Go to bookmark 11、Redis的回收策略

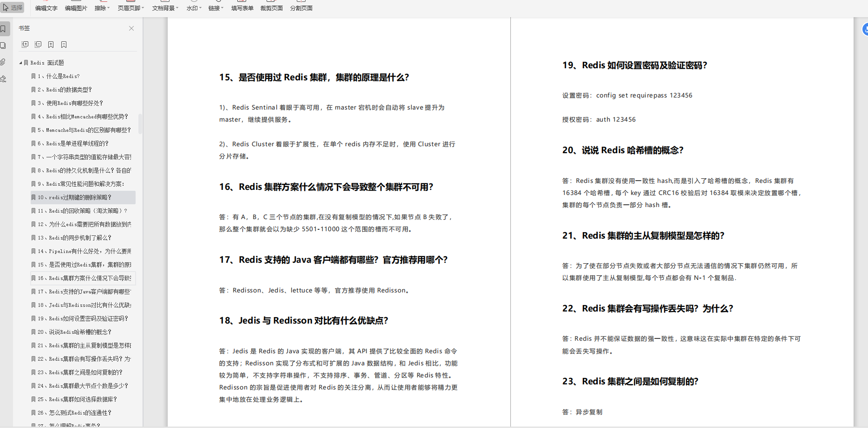click(x=82, y=211)
